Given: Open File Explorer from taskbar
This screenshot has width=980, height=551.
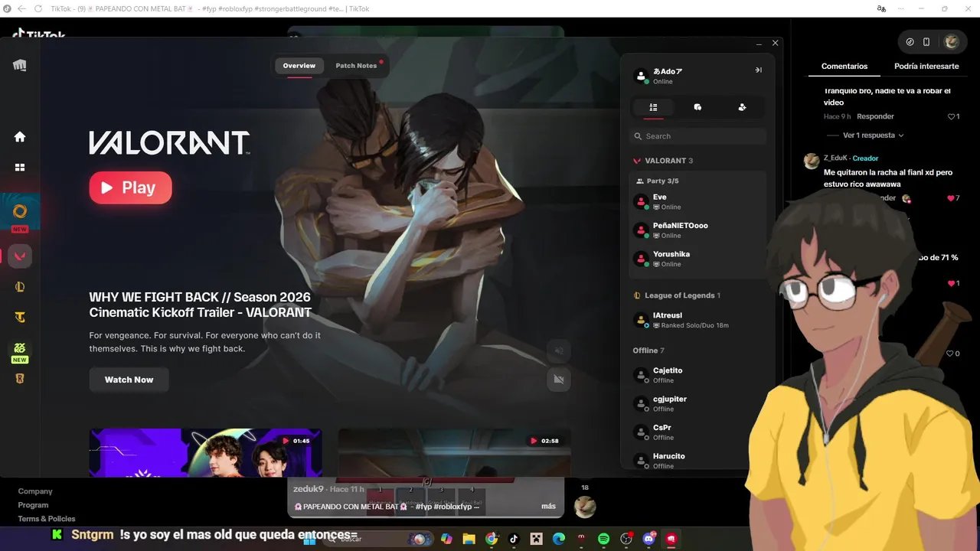Looking at the screenshot, I should click(x=469, y=540).
